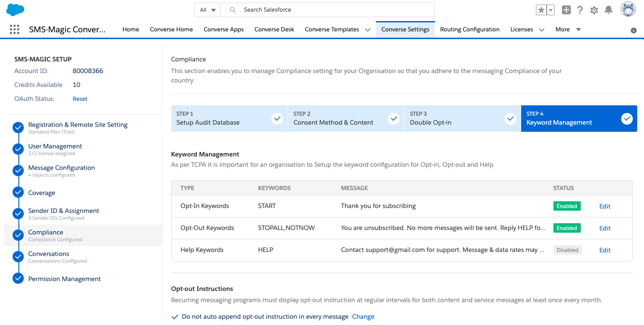
Task: Click the Permission Management check icon
Action: (x=18, y=278)
